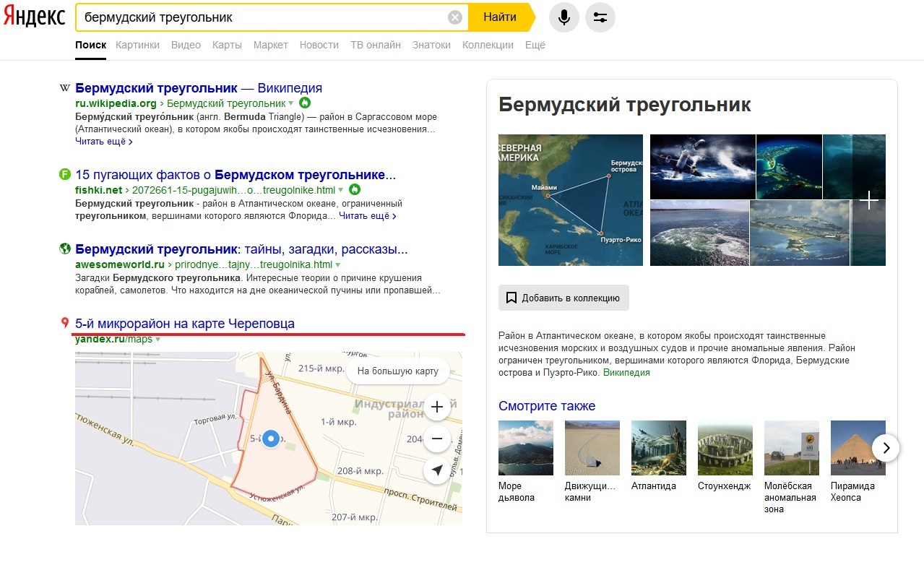This screenshot has width=924, height=578.
Task: Open the ТВ онлайн tab
Action: pos(376,45)
